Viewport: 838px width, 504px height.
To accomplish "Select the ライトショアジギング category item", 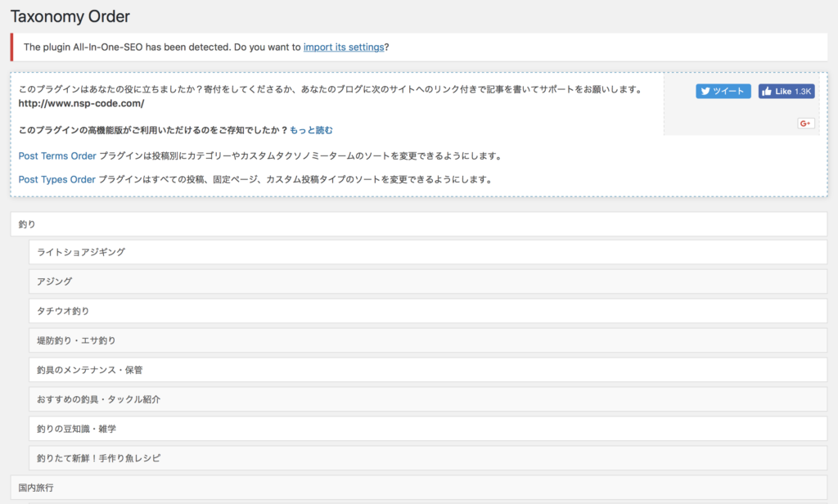I will point(427,252).
